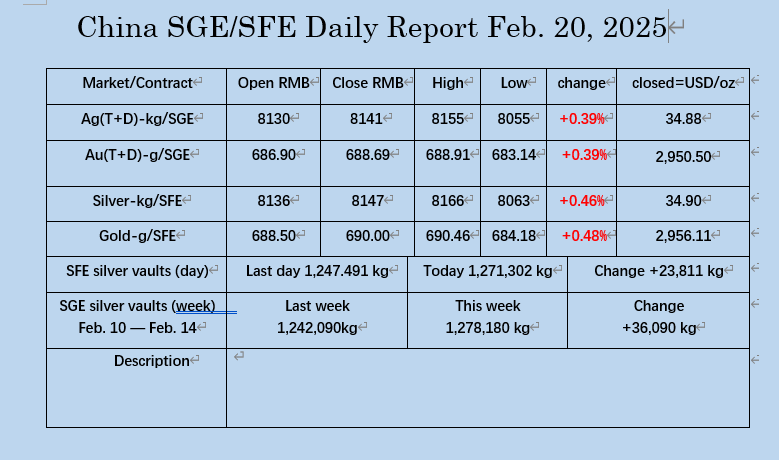Click the underlined word (week)

[196, 306]
